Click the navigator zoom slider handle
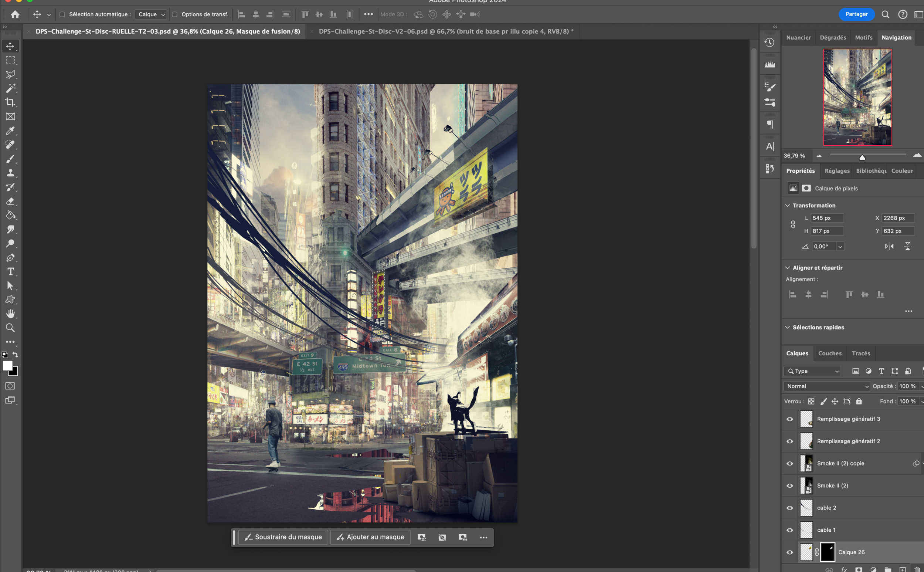The height and width of the screenshot is (572, 924). (x=862, y=158)
